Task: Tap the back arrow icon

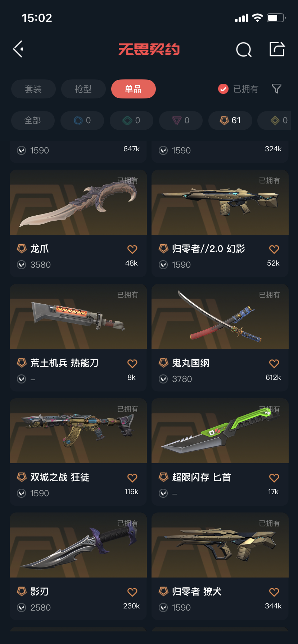Action: click(18, 49)
